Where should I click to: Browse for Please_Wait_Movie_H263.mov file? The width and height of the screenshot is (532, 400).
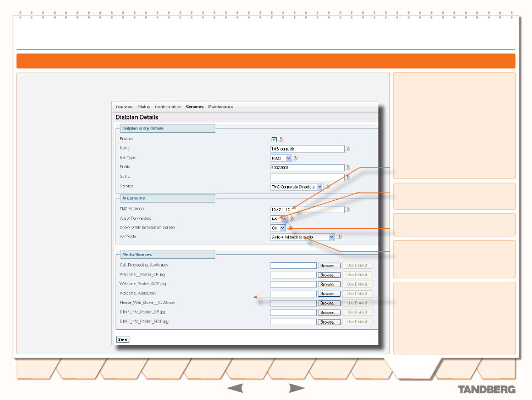pos(329,303)
